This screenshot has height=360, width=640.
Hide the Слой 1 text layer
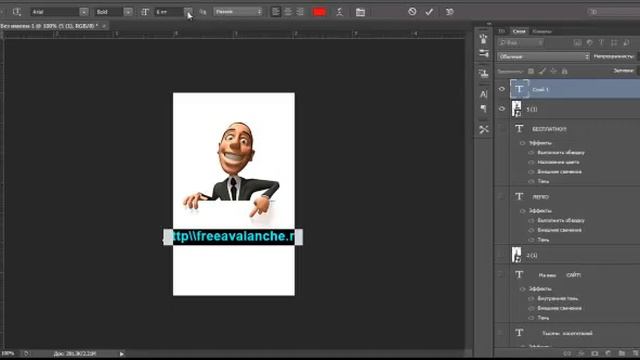[x=502, y=89]
